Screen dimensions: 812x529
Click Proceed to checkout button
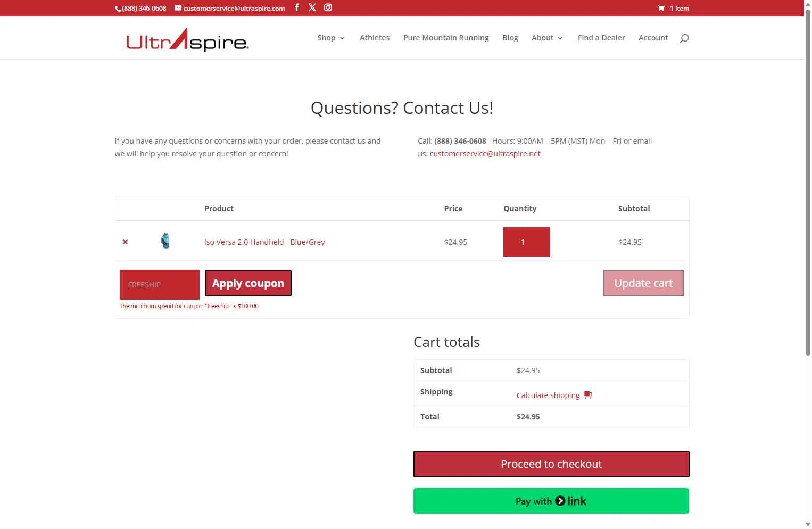(x=551, y=464)
